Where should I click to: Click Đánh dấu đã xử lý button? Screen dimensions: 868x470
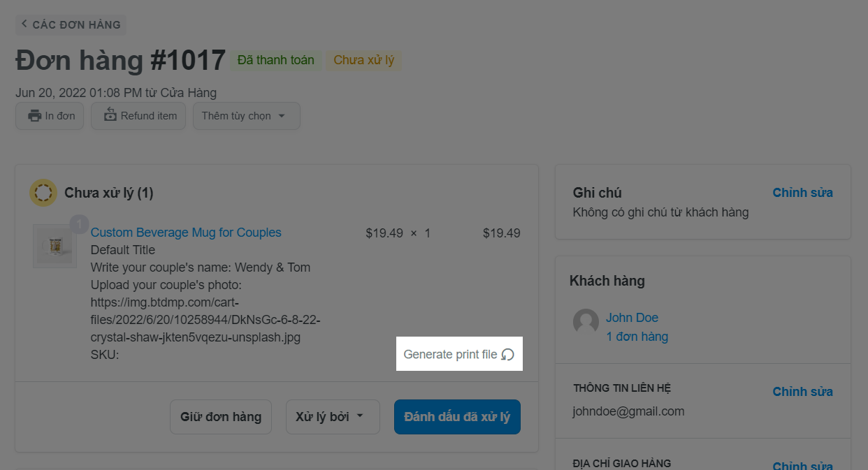pyautogui.click(x=457, y=417)
